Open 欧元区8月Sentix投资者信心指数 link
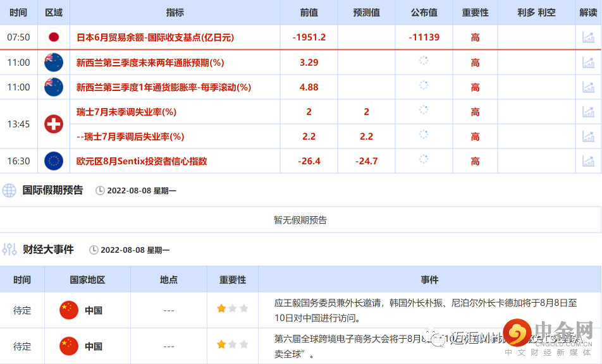This screenshot has height=364, width=602. pyautogui.click(x=142, y=162)
